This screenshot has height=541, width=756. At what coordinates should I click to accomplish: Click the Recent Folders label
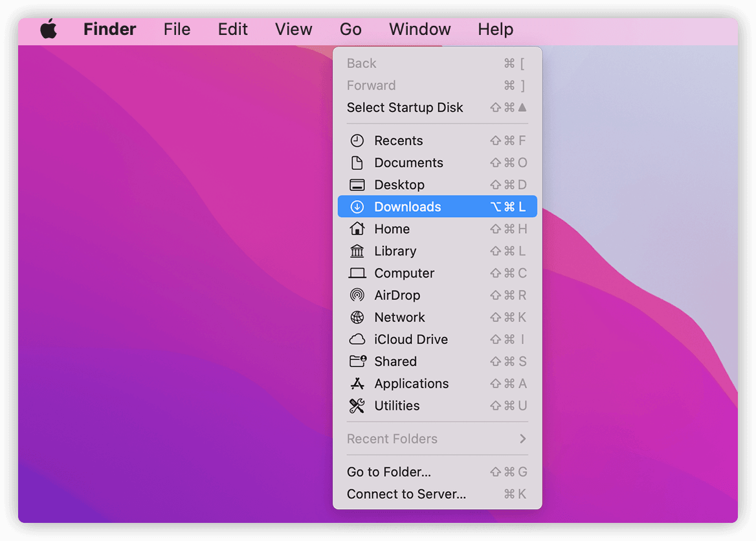point(392,439)
